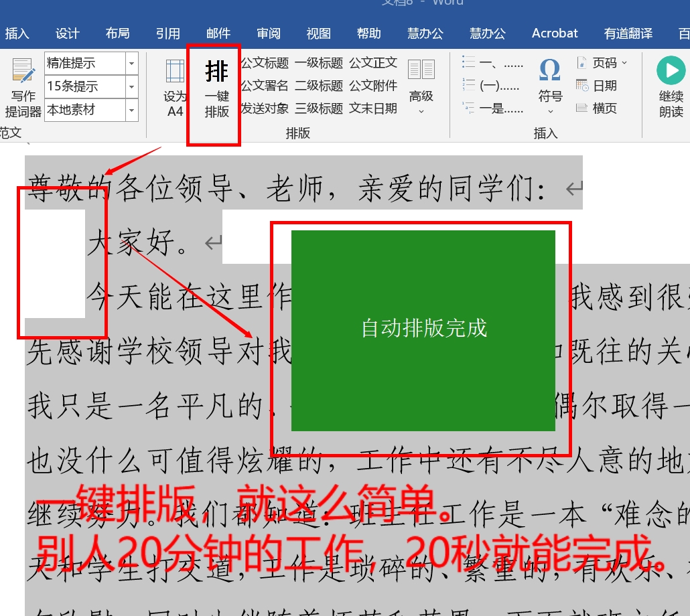This screenshot has height=616, width=690.
Task: Switch to the 审阅 ribbon tab
Action: (268, 32)
